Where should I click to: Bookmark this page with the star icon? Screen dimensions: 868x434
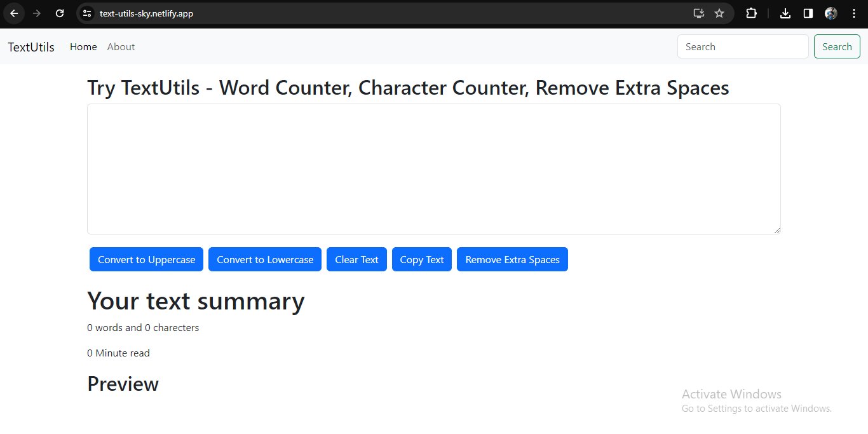[x=719, y=13]
